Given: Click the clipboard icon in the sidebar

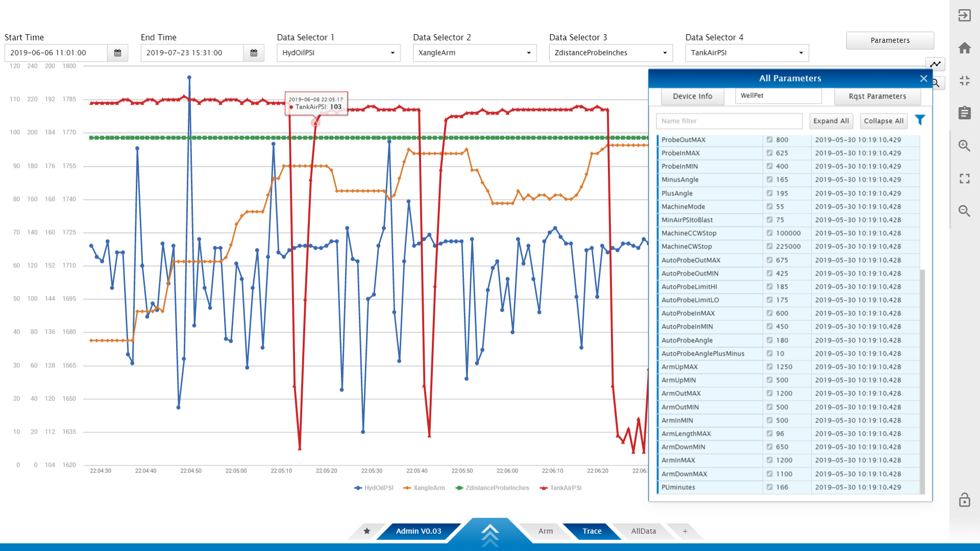Looking at the screenshot, I should pos(964,113).
